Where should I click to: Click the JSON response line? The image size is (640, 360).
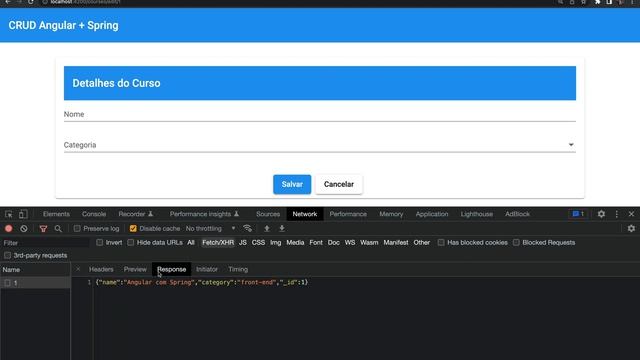click(202, 282)
